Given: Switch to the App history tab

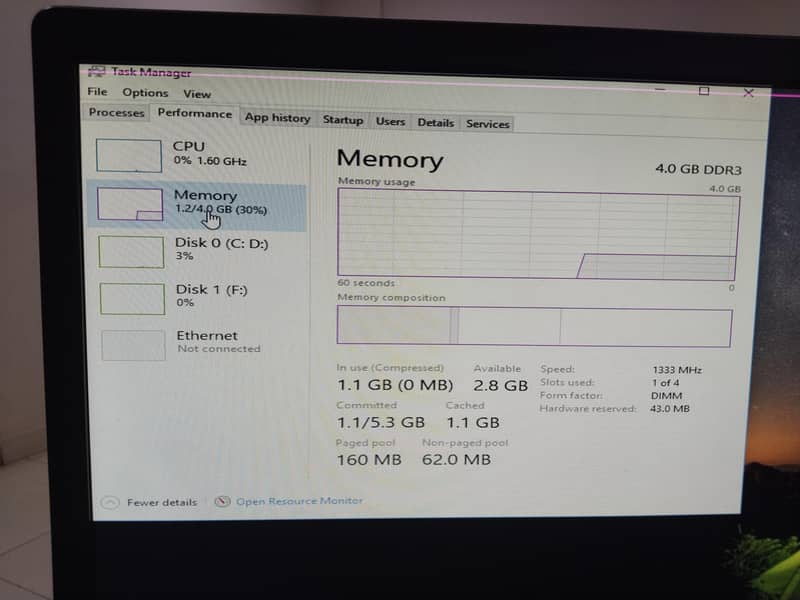Looking at the screenshot, I should coord(277,118).
